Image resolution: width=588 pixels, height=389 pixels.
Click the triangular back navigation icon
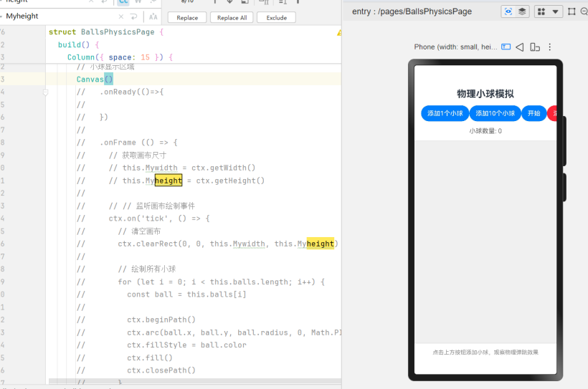(x=520, y=47)
